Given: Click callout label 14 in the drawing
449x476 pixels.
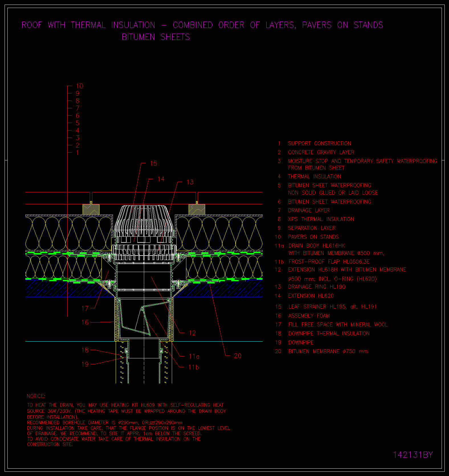Looking at the screenshot, I should [161, 179].
